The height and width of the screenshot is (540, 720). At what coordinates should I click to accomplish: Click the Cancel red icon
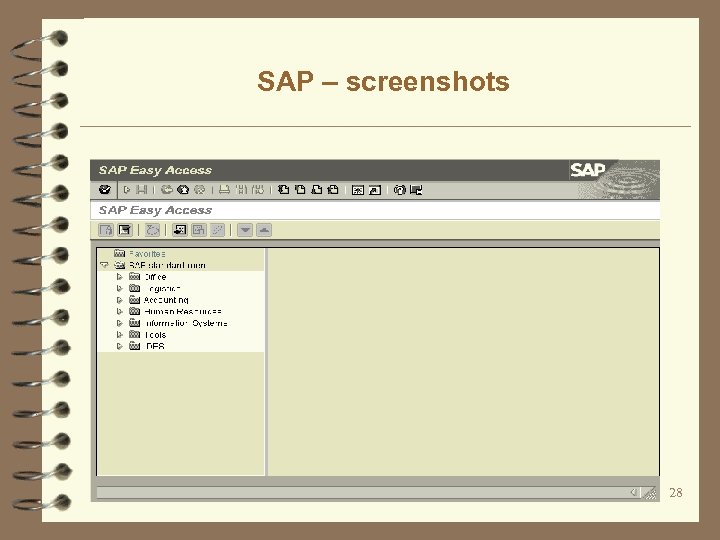(x=200, y=190)
